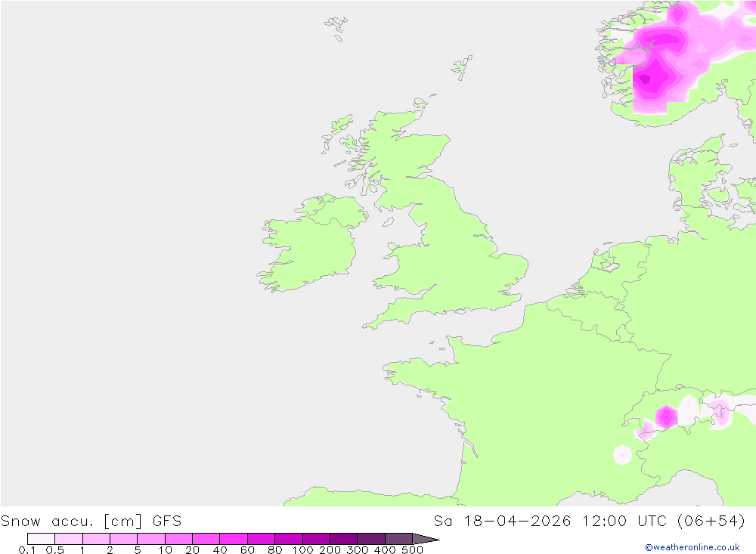This screenshot has width=756, height=554.
Task: Click the legend label '300'
Action: [358, 549]
